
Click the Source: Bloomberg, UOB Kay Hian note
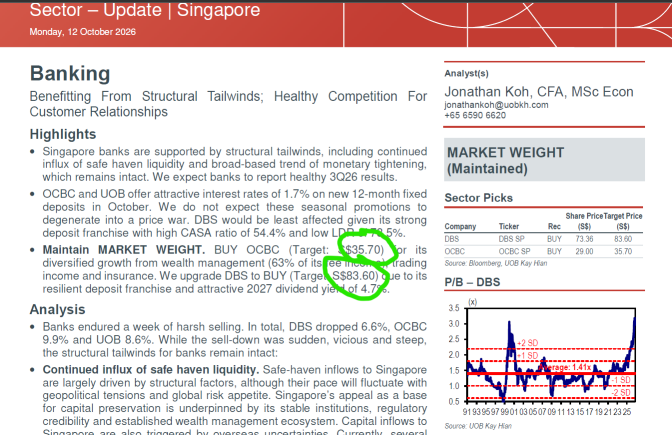click(496, 263)
